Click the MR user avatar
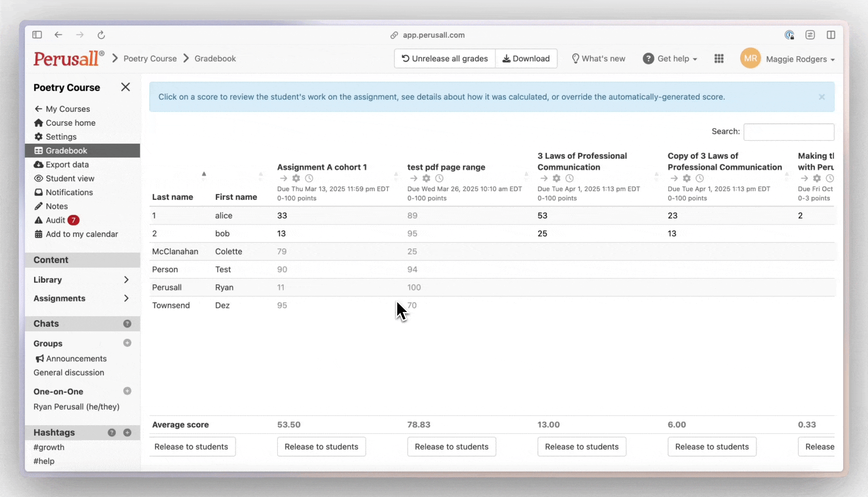This screenshot has width=868, height=497. pos(750,58)
